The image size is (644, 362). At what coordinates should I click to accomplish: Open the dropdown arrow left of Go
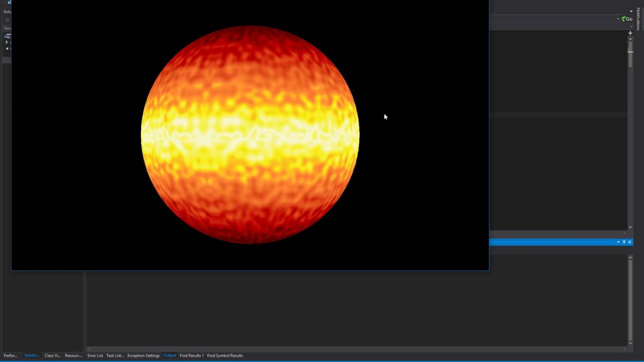tap(618, 19)
